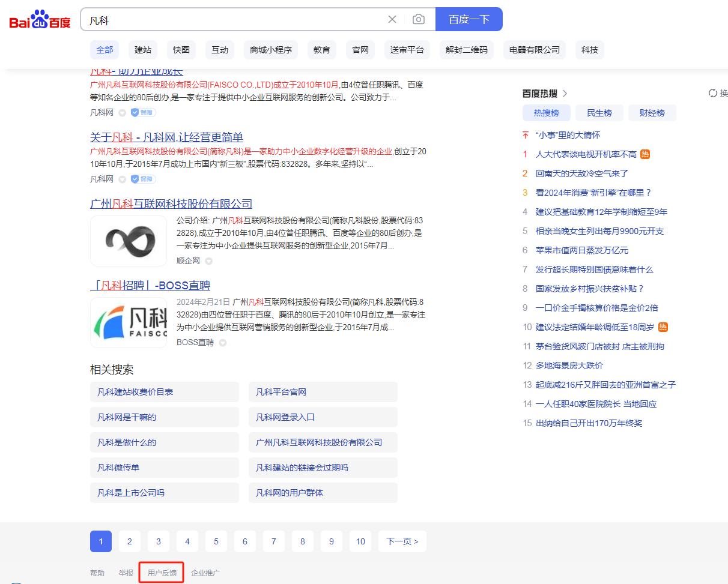Open hot search 人大代表谈电视开机率不高
The width and height of the screenshot is (728, 584).
tap(586, 154)
